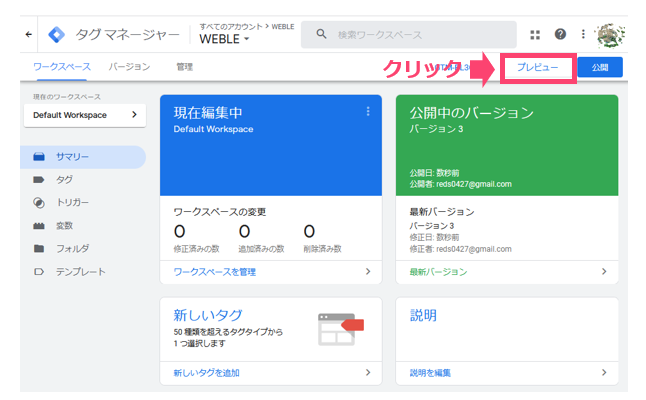646x400 pixels.
Task: Open the ワークスペースを管理 link
Action: [x=215, y=272]
